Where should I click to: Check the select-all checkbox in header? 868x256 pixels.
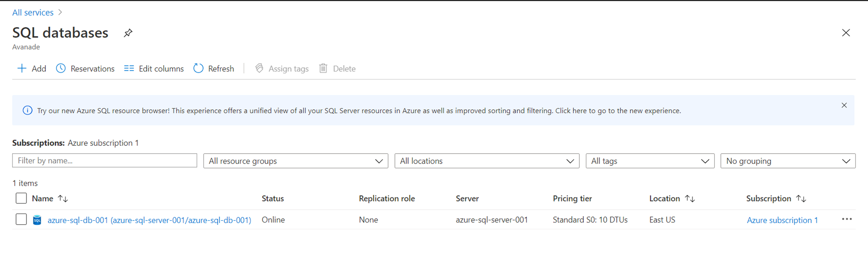(x=21, y=198)
